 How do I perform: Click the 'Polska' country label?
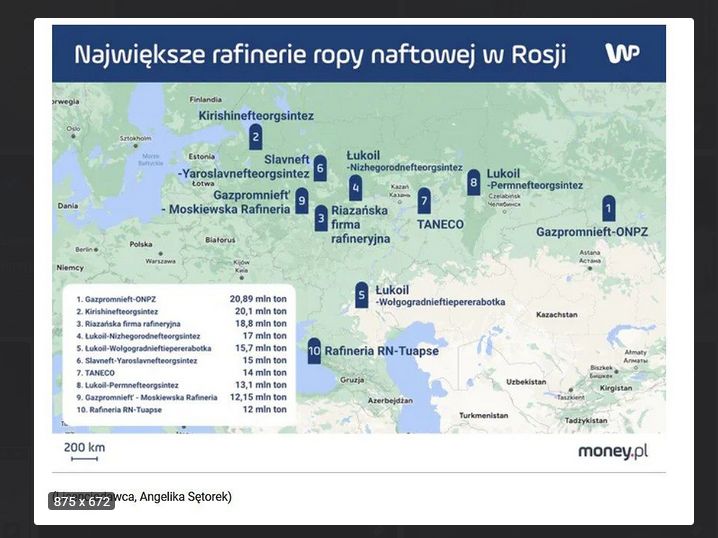(141, 244)
